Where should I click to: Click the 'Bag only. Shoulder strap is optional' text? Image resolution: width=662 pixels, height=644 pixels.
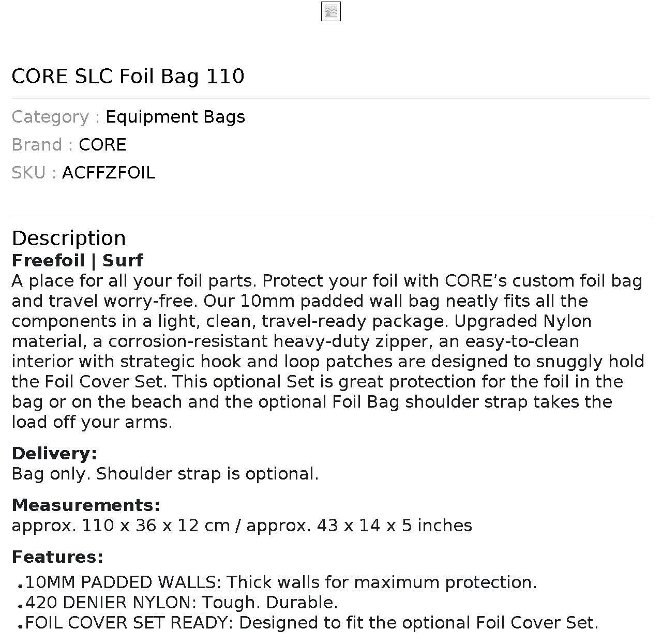pyautogui.click(x=165, y=474)
